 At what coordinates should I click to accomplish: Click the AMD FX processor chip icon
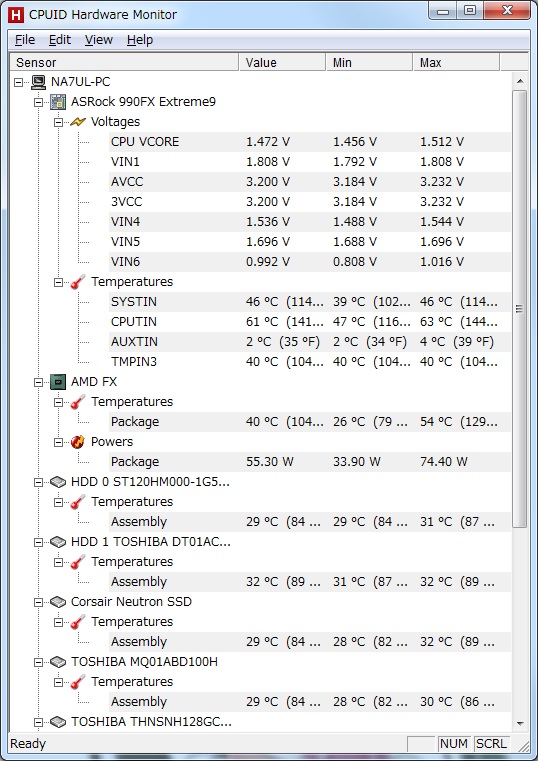pos(58,382)
